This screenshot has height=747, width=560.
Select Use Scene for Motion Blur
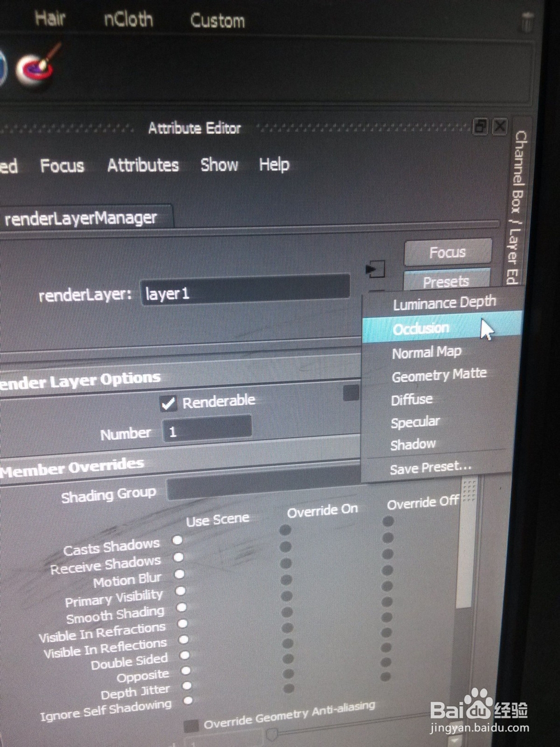(x=180, y=574)
